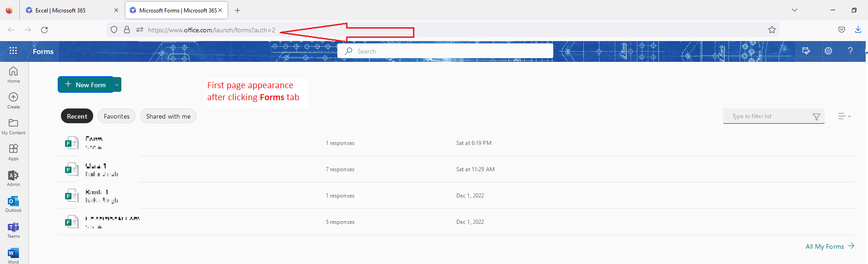The image size is (868, 264).
Task: Click browser Back arrow
Action: tap(11, 30)
